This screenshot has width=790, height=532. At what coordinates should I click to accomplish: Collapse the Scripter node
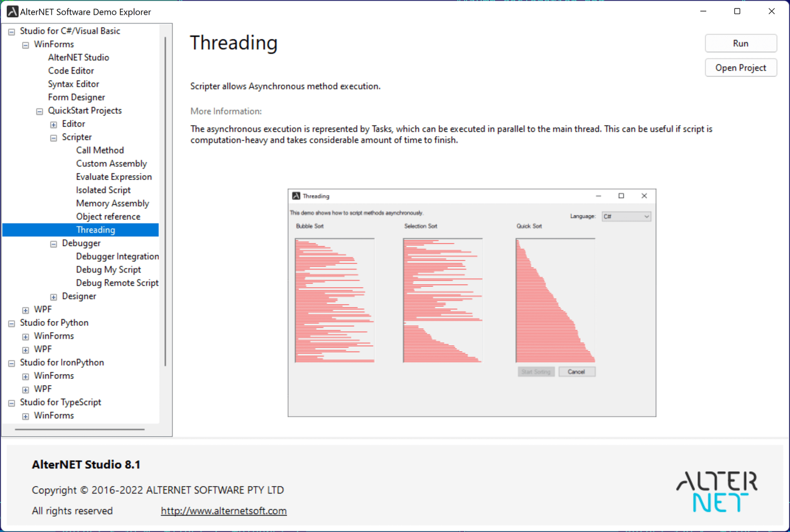pyautogui.click(x=53, y=137)
